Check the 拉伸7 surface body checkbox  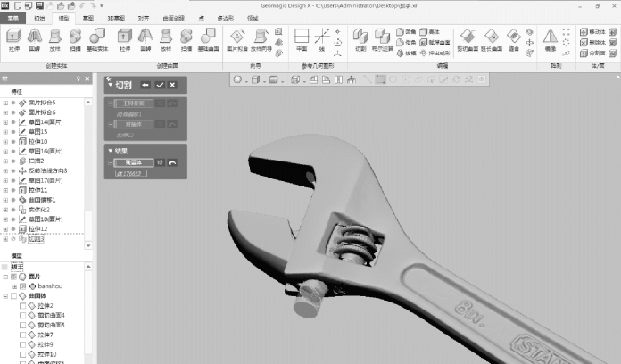22,335
